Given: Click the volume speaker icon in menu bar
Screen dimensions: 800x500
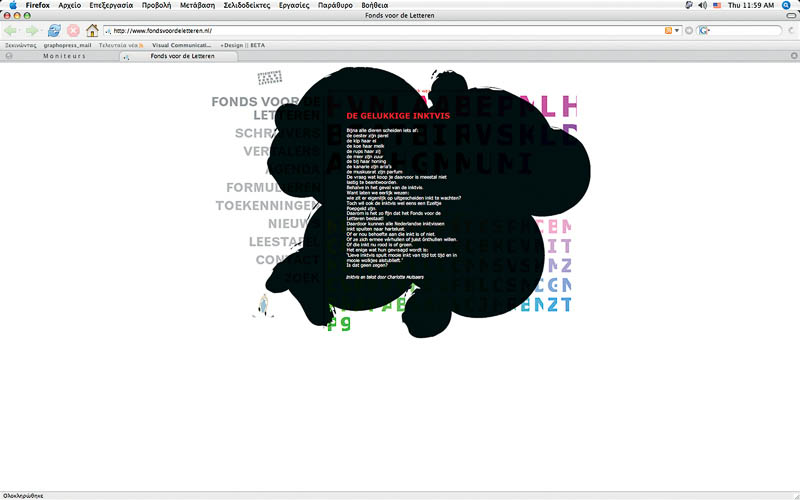Looking at the screenshot, I should tap(703, 5).
